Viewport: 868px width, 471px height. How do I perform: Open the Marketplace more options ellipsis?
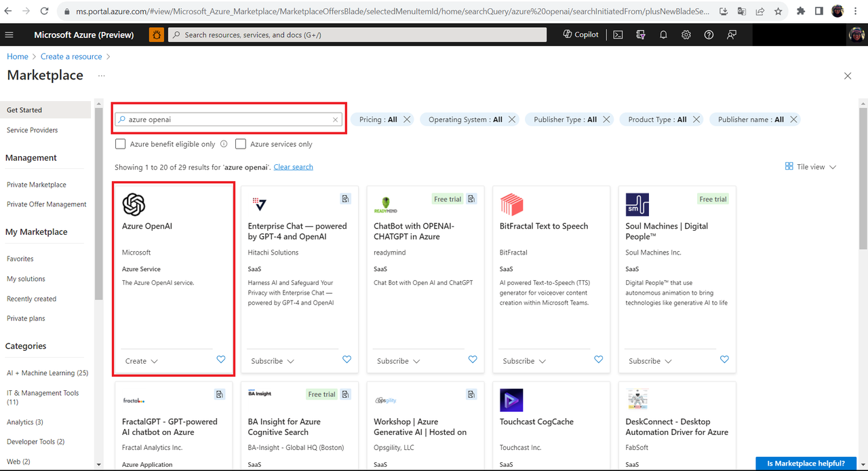tap(102, 76)
